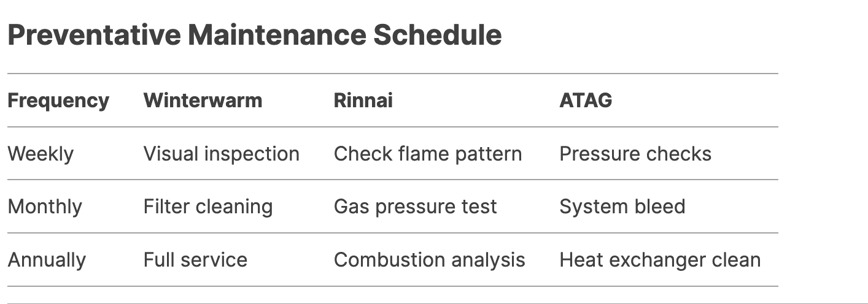Screen dimensions: 868x304
Task: Select the Filter cleaning cell
Action: click(x=208, y=207)
